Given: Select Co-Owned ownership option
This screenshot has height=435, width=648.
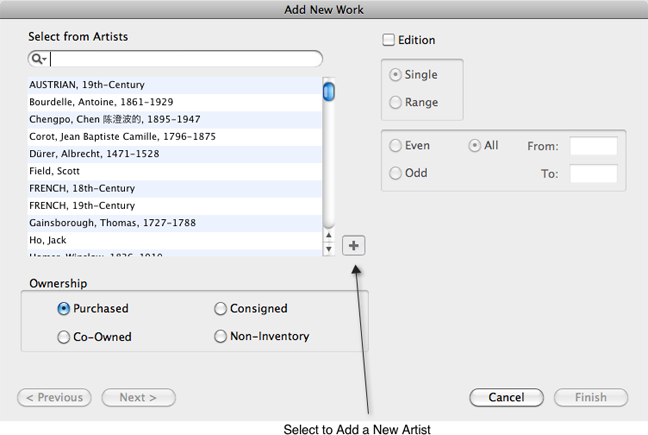Looking at the screenshot, I should tap(64, 337).
